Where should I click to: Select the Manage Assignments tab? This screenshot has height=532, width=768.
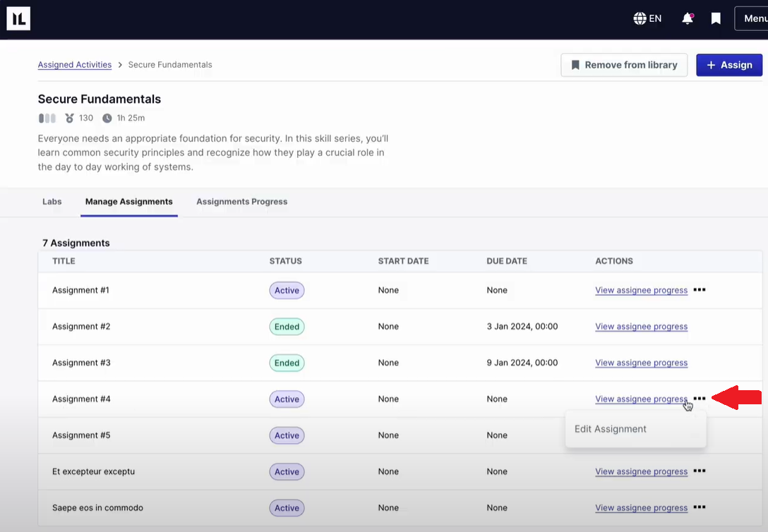pyautogui.click(x=129, y=202)
